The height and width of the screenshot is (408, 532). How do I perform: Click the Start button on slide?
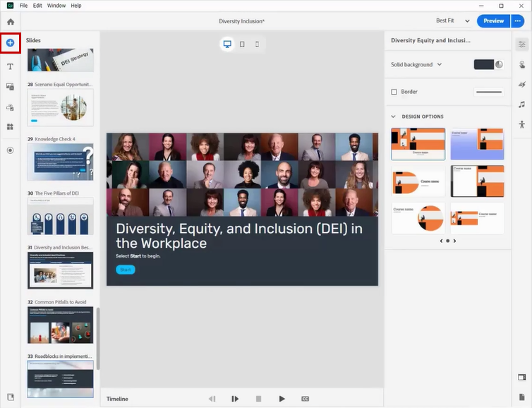126,270
